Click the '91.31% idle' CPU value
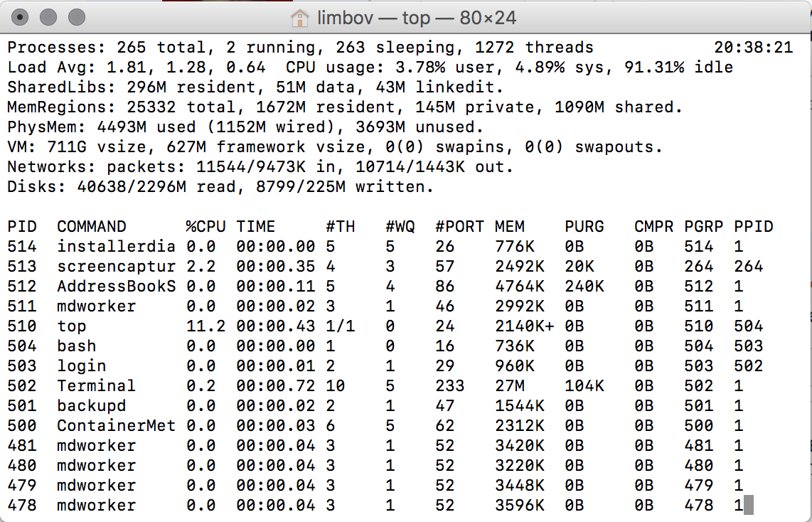The width and height of the screenshot is (812, 522). 678,68
